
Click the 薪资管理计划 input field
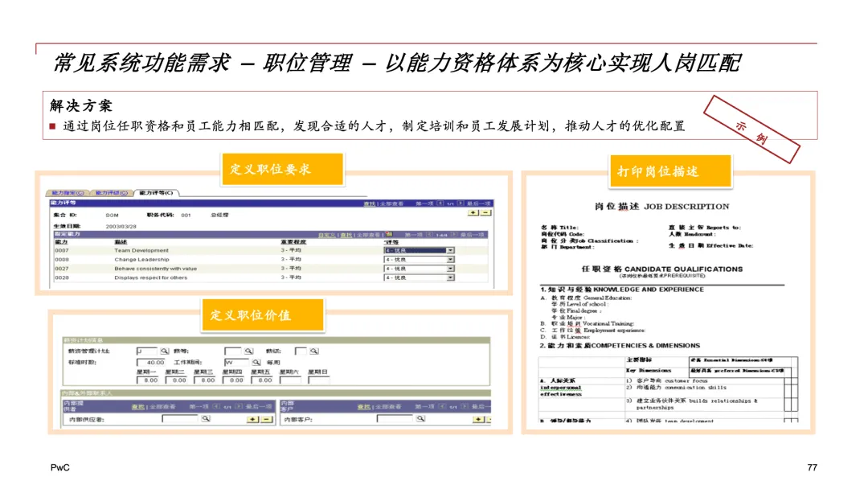147,351
